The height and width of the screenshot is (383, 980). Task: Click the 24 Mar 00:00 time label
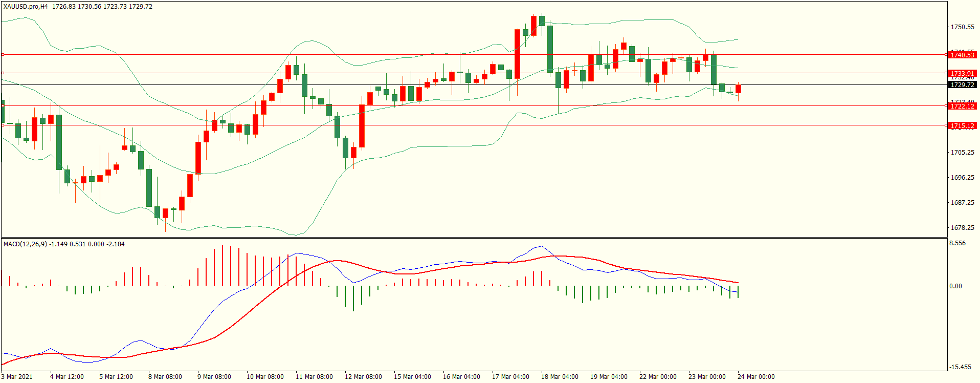(756, 377)
